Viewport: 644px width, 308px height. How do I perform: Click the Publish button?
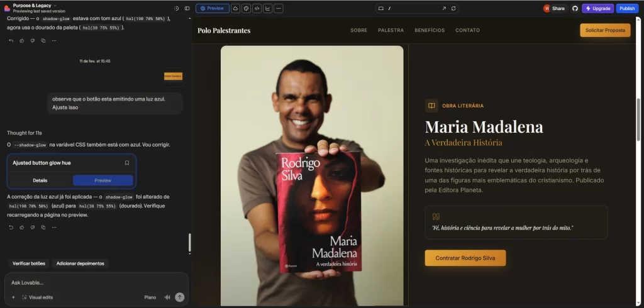(x=626, y=8)
